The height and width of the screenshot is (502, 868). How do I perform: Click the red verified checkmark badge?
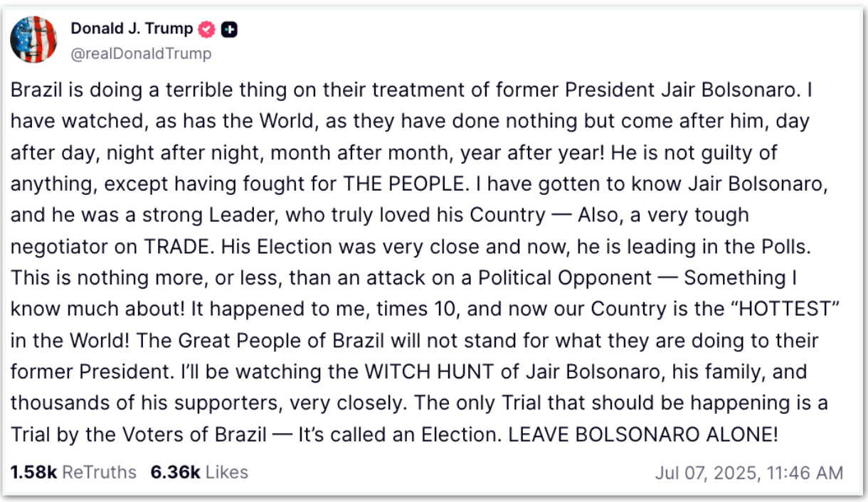(x=207, y=30)
